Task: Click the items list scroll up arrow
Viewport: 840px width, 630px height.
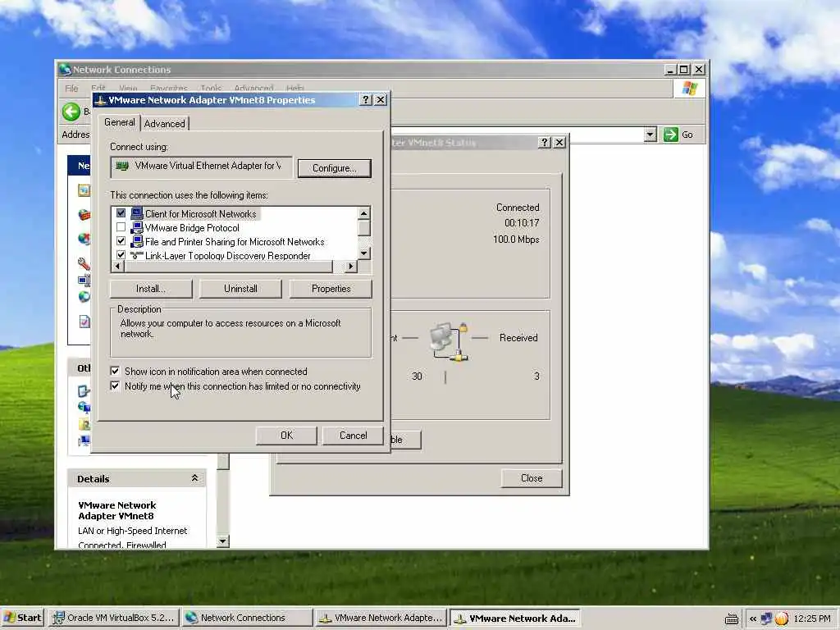Action: [x=364, y=213]
